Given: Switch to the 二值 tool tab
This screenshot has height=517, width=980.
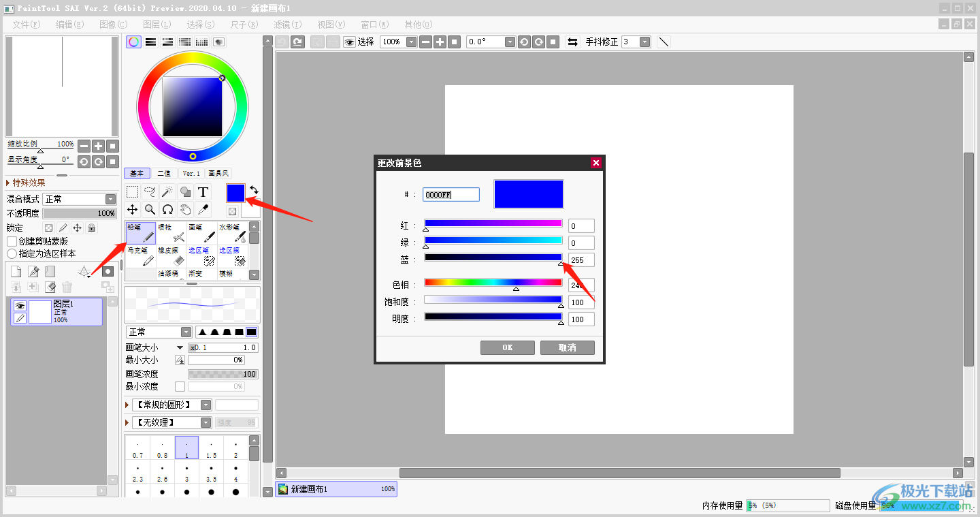Looking at the screenshot, I should point(164,173).
